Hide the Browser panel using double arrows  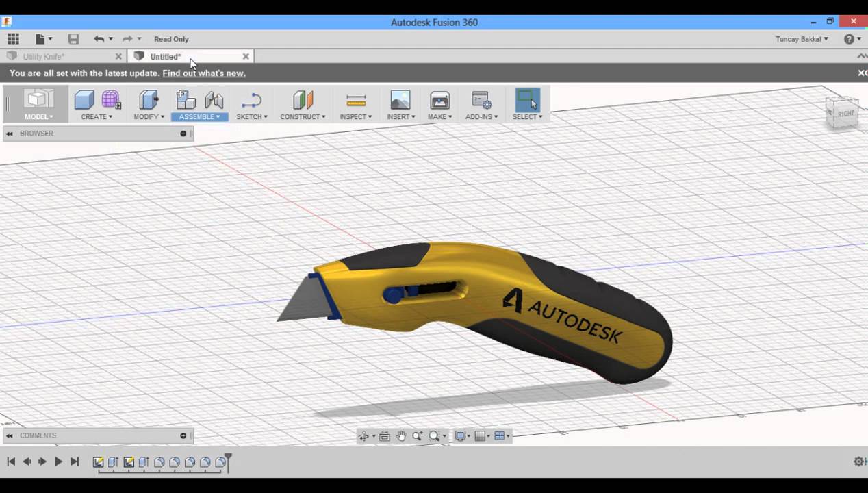coord(10,134)
